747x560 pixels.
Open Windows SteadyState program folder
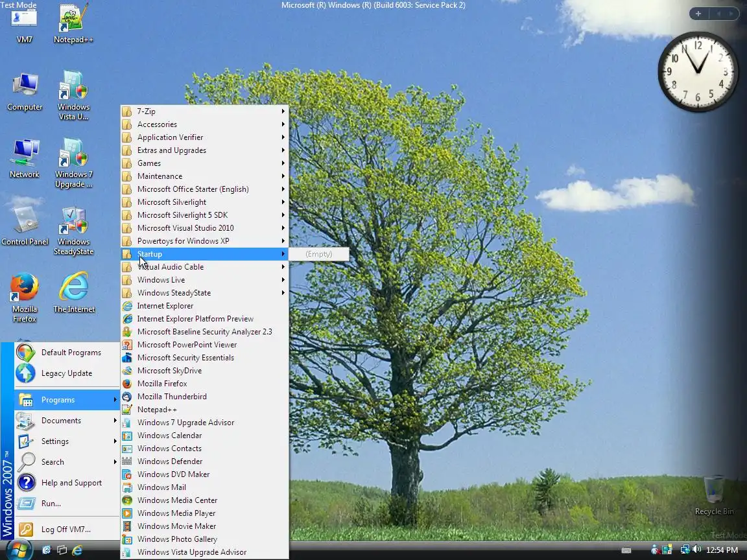coord(204,293)
